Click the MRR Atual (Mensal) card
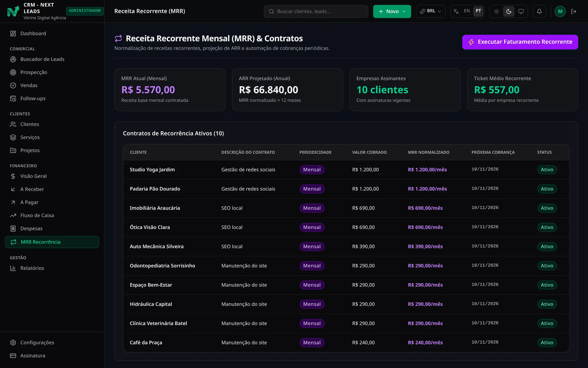 coord(170,90)
